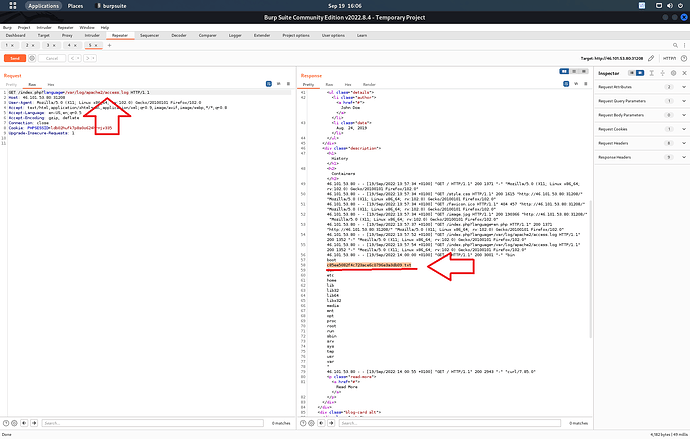Switch to Repeater tab 2
690x439 pixels.
click(29, 45)
